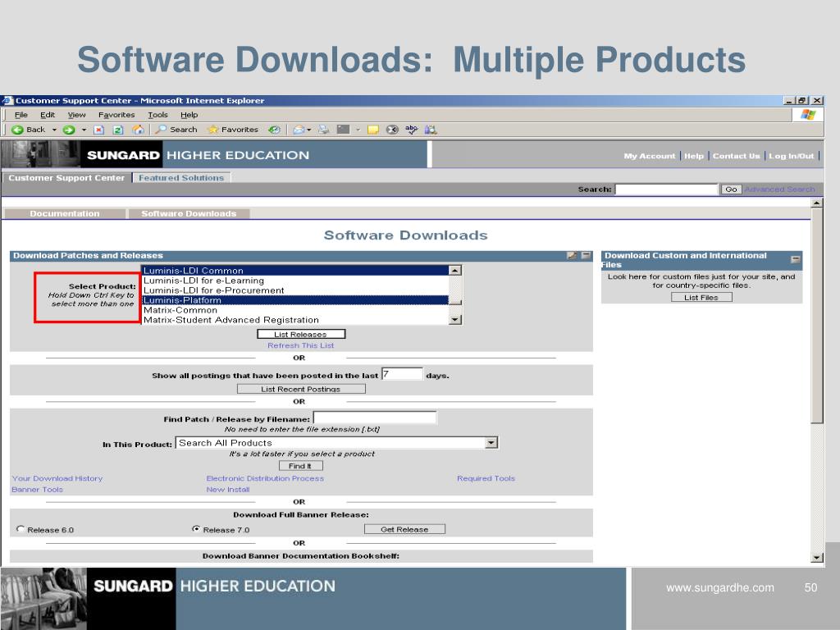Click the Research binoculars toolbar icon
Screen dimensions: 840x630
tap(431, 130)
